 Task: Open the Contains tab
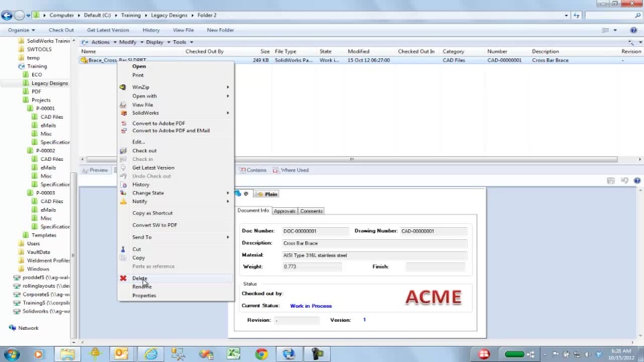pos(253,170)
